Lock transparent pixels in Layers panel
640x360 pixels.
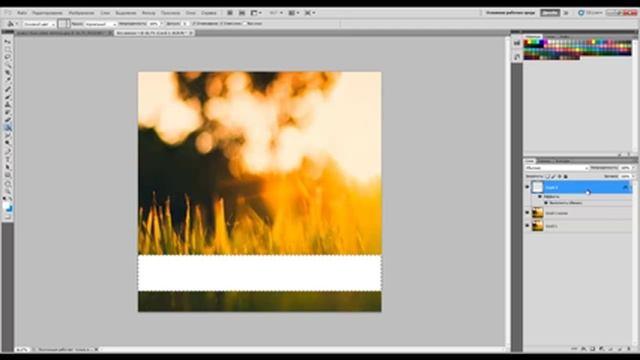(x=548, y=176)
